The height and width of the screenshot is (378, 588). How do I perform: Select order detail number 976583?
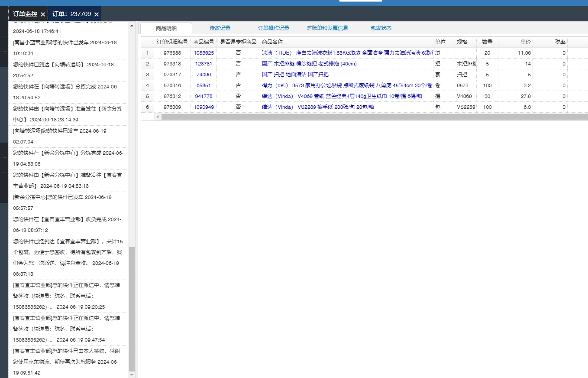(x=172, y=53)
